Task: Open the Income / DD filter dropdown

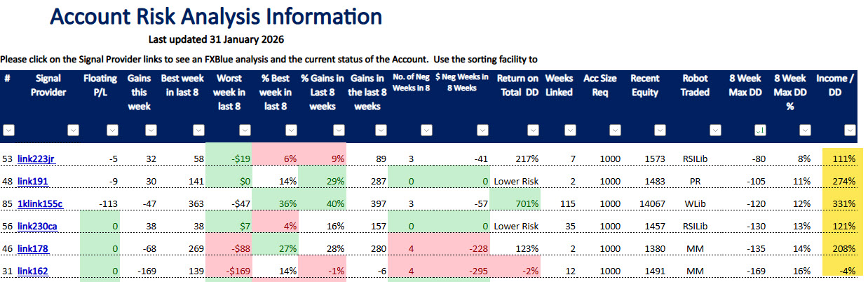Action: 850,130
